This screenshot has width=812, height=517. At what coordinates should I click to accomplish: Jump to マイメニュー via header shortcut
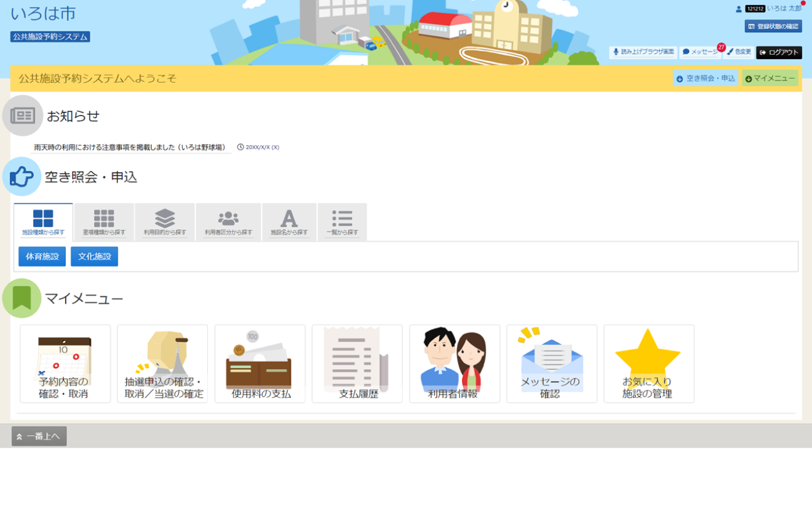pyautogui.click(x=770, y=78)
